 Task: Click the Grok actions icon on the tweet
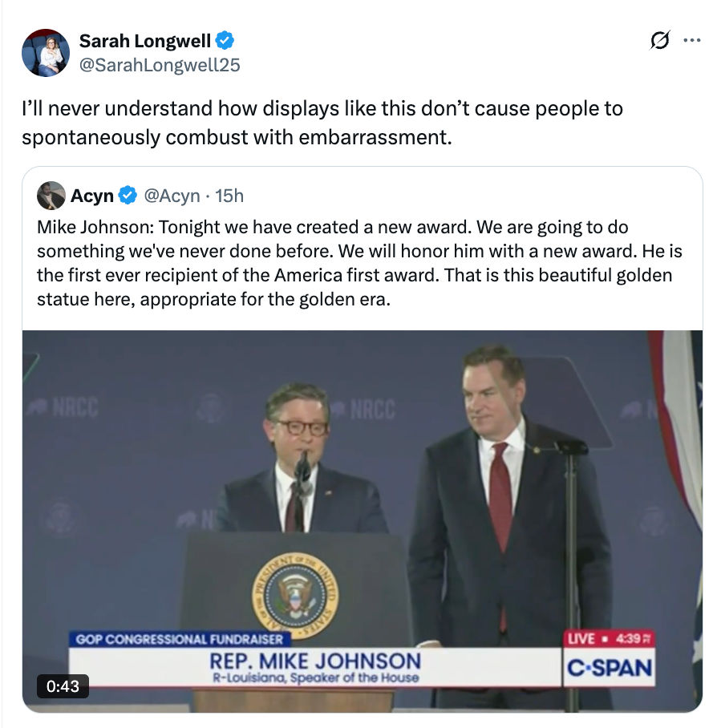pyautogui.click(x=659, y=40)
